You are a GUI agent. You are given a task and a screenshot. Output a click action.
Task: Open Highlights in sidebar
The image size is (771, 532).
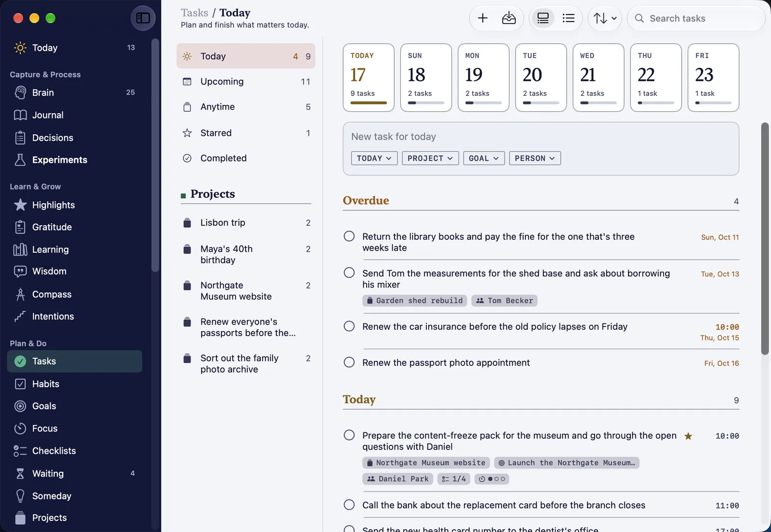pos(75,205)
